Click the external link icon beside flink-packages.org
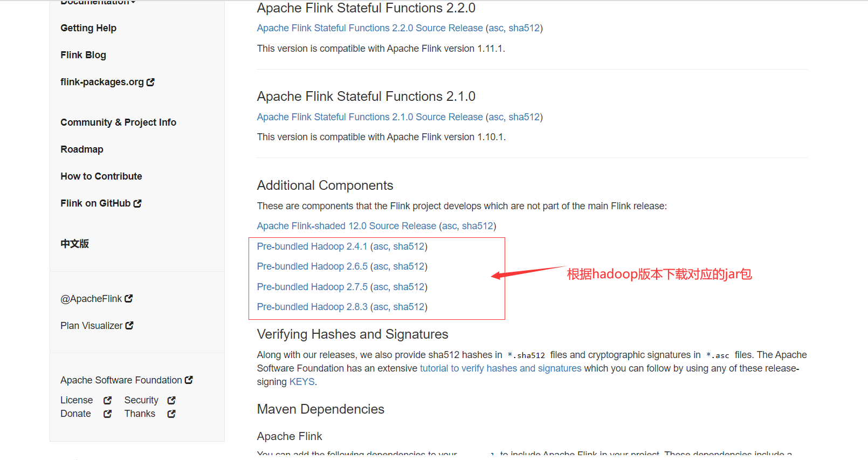This screenshot has height=460, width=868. click(151, 81)
